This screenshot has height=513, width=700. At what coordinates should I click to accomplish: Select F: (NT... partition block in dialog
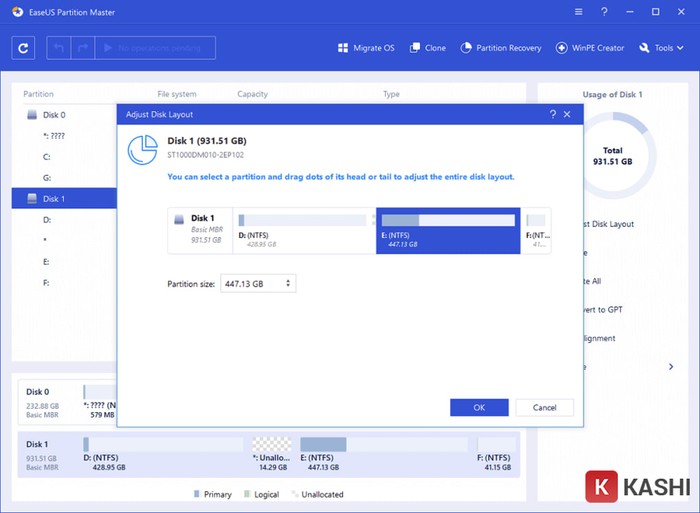pos(537,231)
